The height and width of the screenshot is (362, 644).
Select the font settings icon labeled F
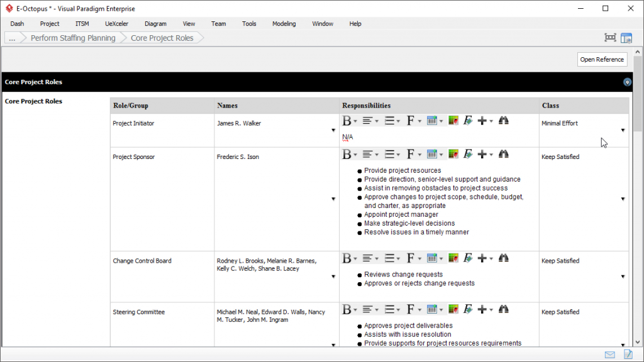pos(411,120)
